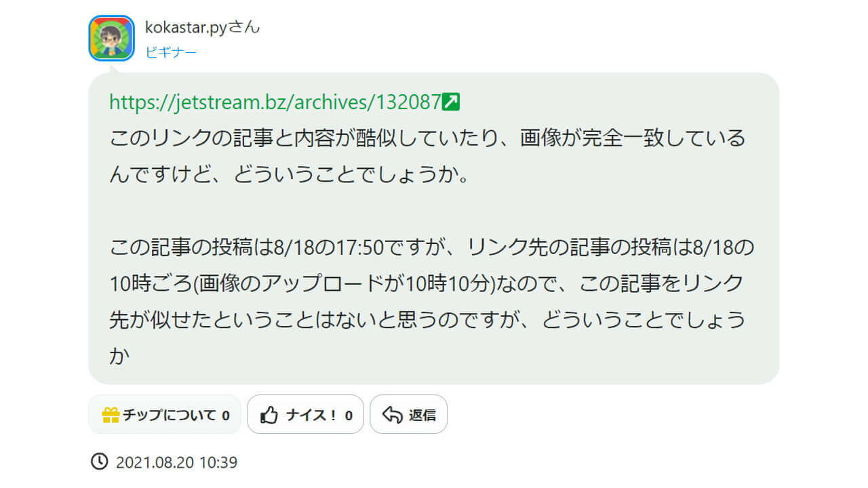Screen dimensions: 868x488
Task: Click the speech bubble pointer below the avatar
Action: click(x=112, y=68)
